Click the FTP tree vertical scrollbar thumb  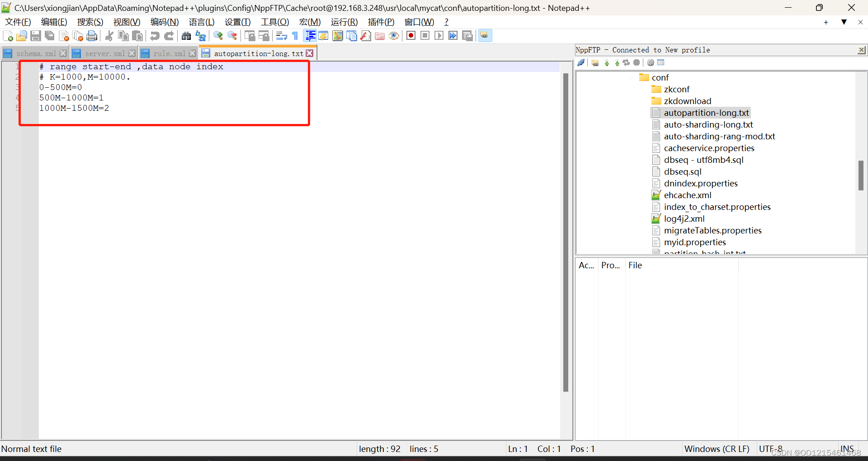coord(861,176)
